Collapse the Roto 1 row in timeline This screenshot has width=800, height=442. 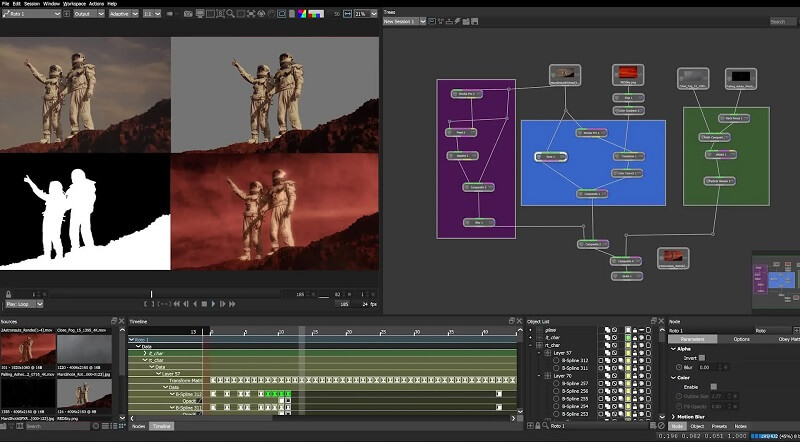pos(132,339)
